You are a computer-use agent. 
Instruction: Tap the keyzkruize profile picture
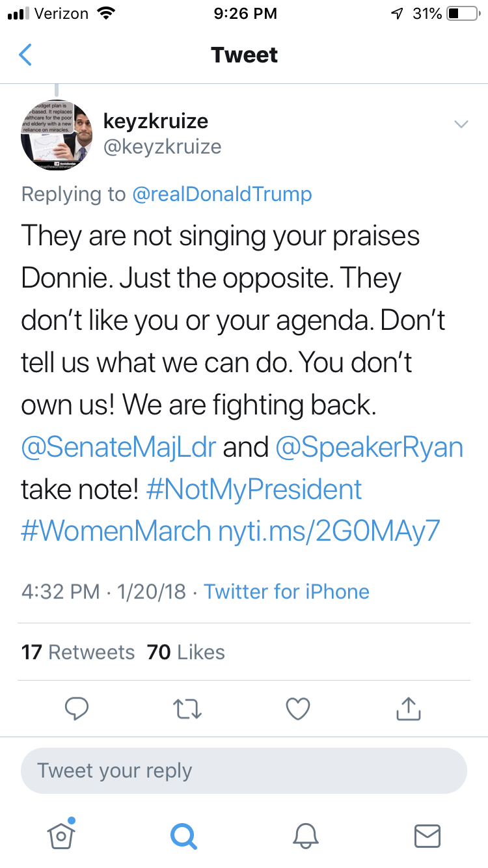57,135
